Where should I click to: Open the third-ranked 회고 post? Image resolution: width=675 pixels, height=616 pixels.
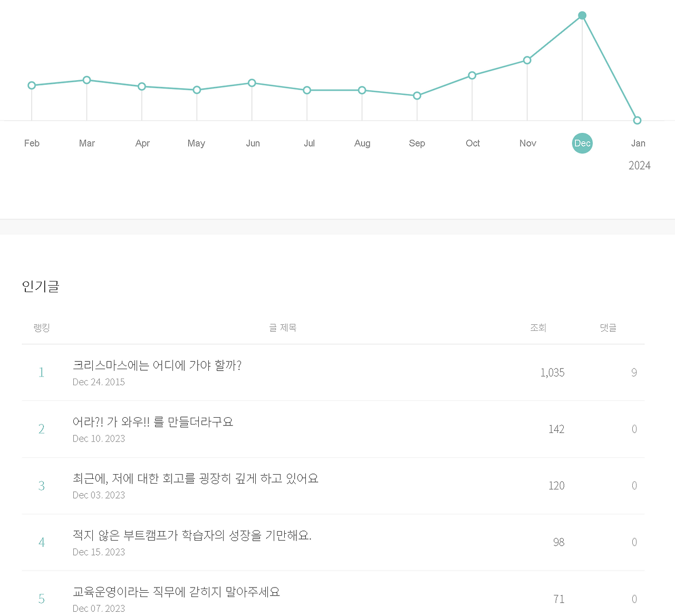coord(195,479)
